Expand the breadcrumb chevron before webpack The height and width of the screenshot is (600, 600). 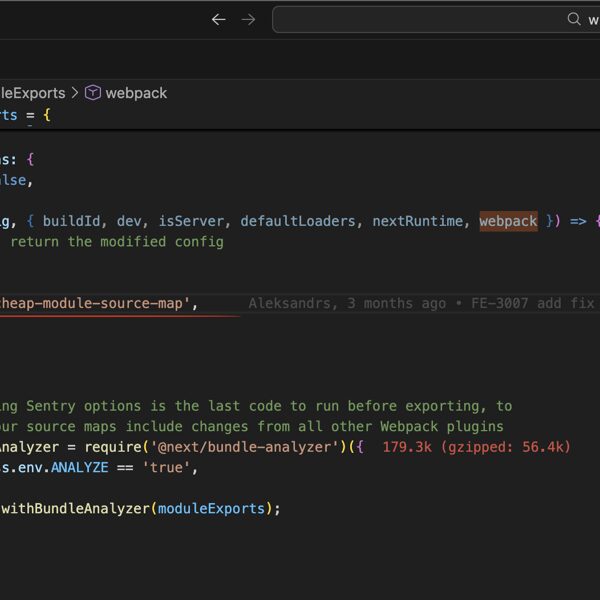click(74, 93)
